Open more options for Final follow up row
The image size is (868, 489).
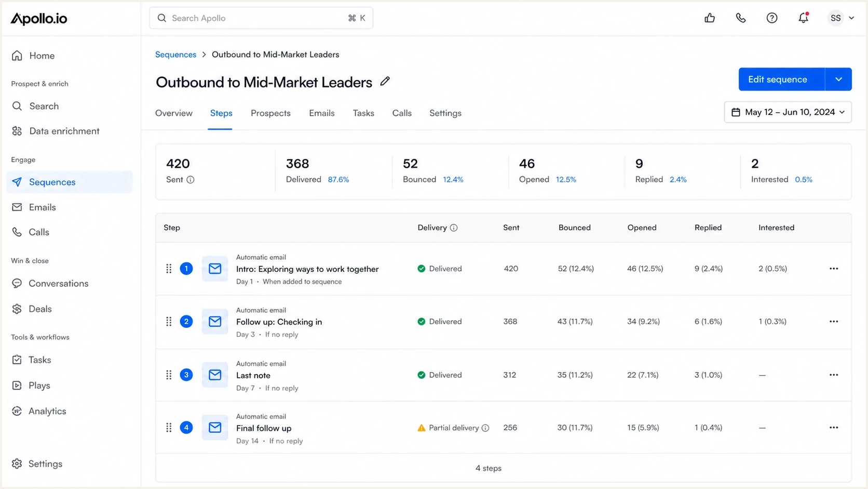click(x=834, y=428)
